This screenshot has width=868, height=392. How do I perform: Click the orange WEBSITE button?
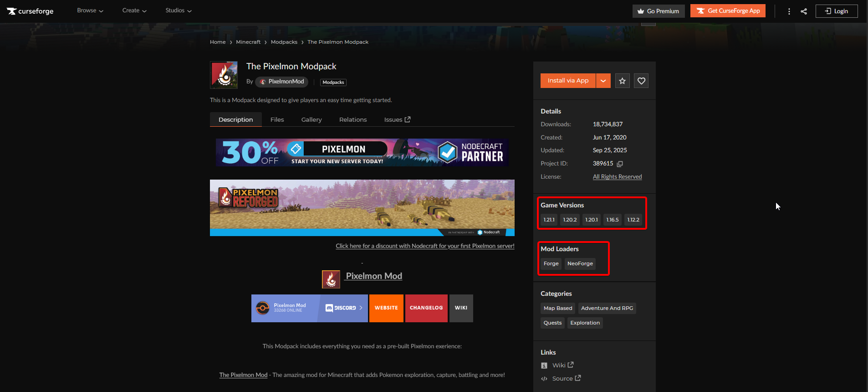(x=386, y=308)
